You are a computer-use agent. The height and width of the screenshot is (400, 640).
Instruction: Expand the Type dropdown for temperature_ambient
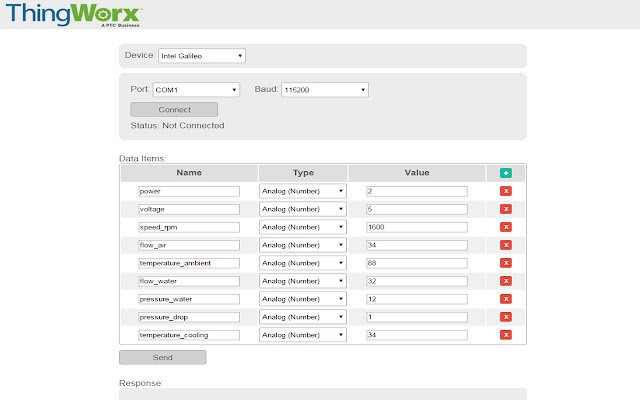(x=303, y=263)
